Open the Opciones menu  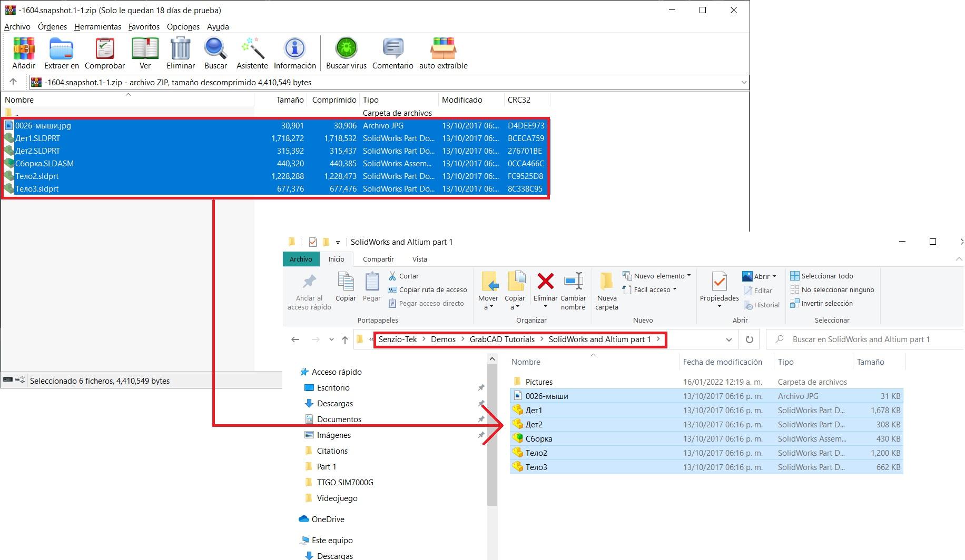(183, 26)
